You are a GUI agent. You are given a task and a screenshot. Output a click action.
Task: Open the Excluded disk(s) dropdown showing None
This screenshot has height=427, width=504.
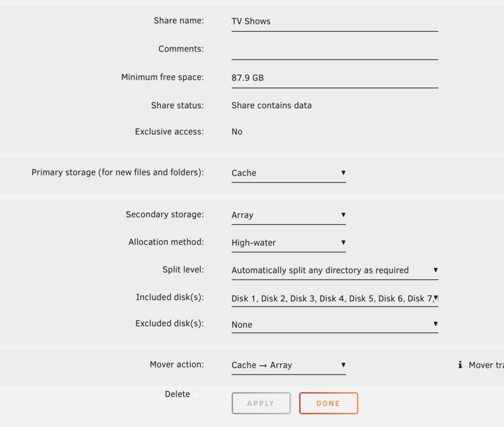pos(334,325)
